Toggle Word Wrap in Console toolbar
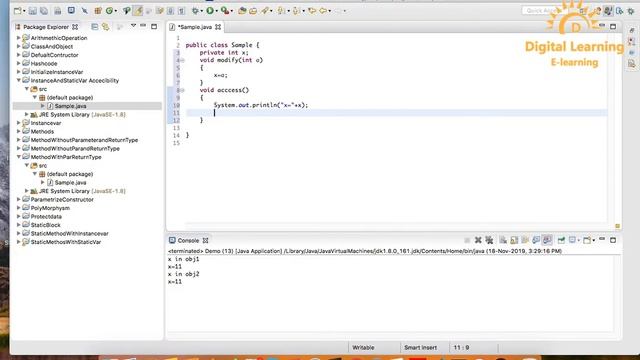Screen dimensions: 640x360 [525, 240]
